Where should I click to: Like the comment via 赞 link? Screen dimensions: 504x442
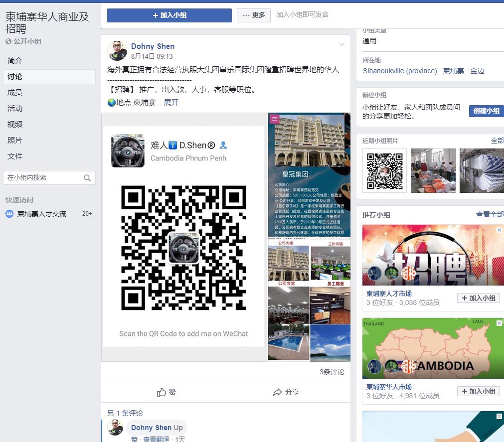[x=134, y=439]
